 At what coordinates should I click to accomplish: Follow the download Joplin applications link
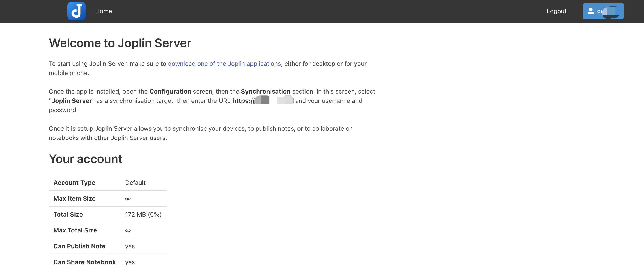(224, 64)
